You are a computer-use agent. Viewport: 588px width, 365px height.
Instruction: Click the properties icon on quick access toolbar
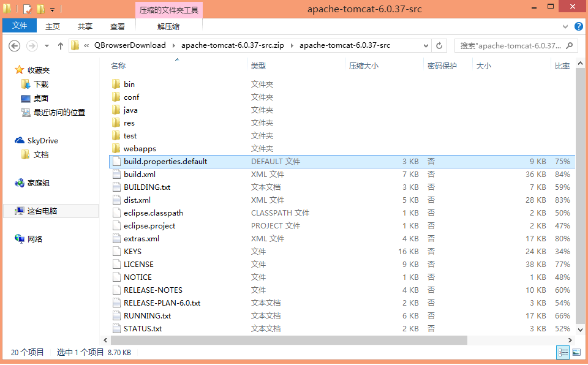click(x=26, y=9)
